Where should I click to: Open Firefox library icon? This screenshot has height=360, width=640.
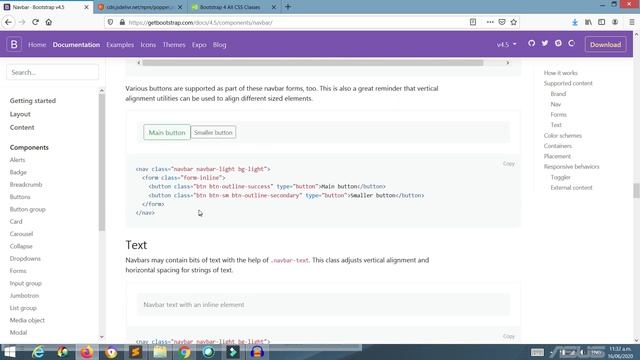click(x=588, y=22)
